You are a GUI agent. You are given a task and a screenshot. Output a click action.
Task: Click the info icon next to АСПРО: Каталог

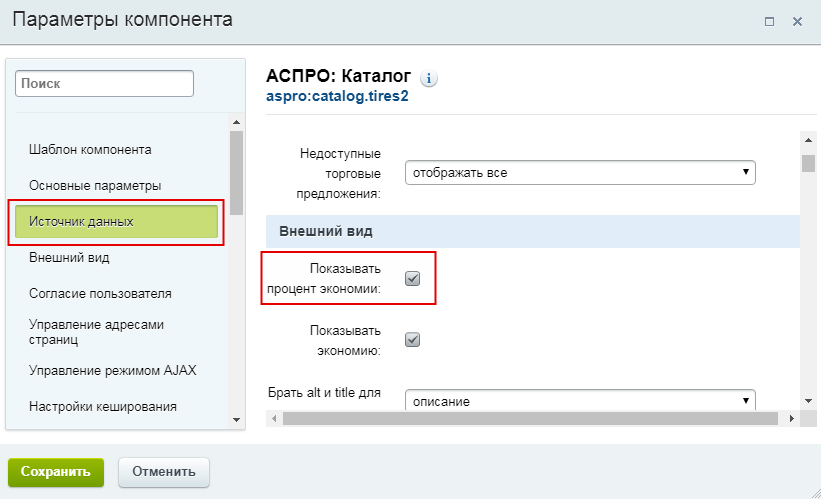click(429, 79)
